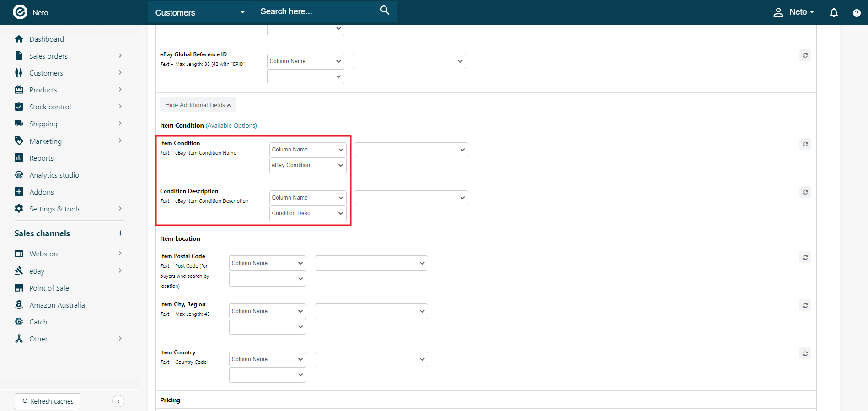
Task: Collapse fields with Hide Additional Fields
Action: [198, 105]
